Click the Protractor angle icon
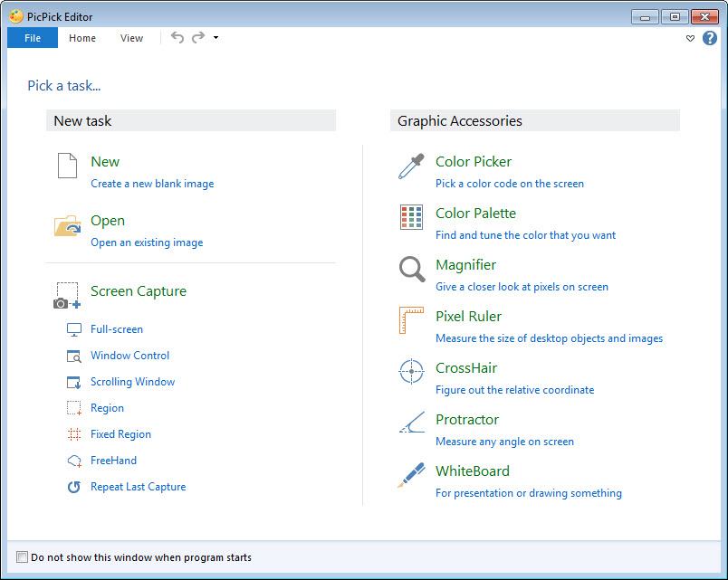Image resolution: width=728 pixels, height=580 pixels. [x=412, y=423]
